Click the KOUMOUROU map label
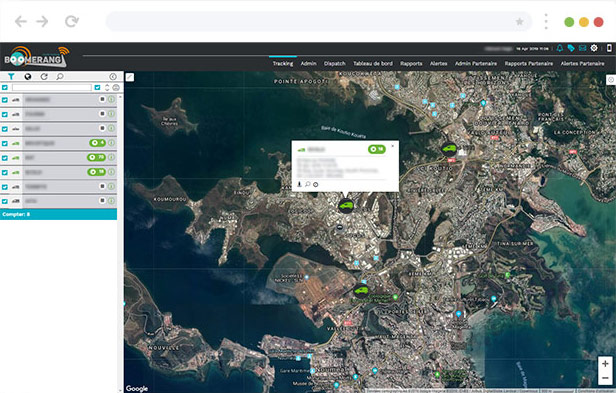 click(x=170, y=199)
